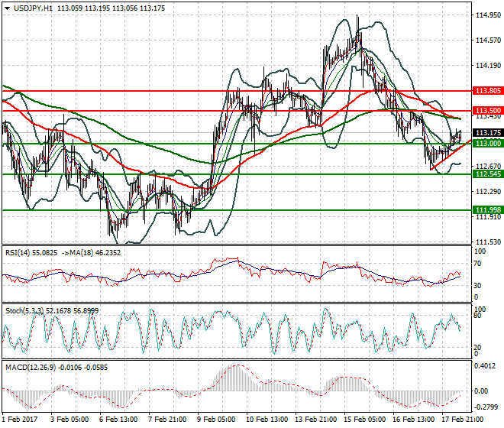The width and height of the screenshot is (504, 428).
Task: Click the 15 Feb 05:00 time label
Action: tap(364, 420)
